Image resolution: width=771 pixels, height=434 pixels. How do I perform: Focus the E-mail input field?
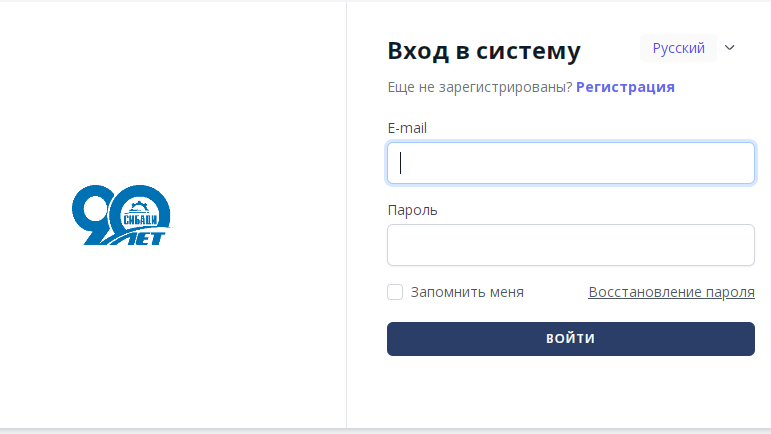(x=571, y=163)
